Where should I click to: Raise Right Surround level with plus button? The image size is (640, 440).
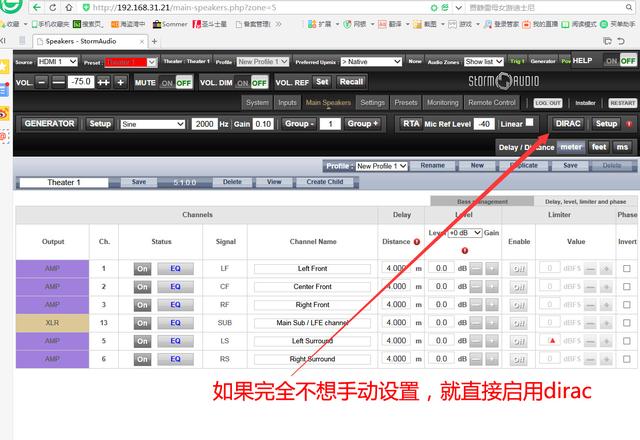[x=492, y=359]
